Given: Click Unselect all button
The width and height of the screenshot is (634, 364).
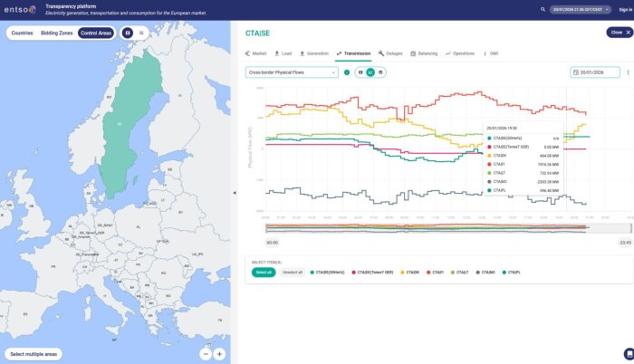Looking at the screenshot, I should pos(293,273).
